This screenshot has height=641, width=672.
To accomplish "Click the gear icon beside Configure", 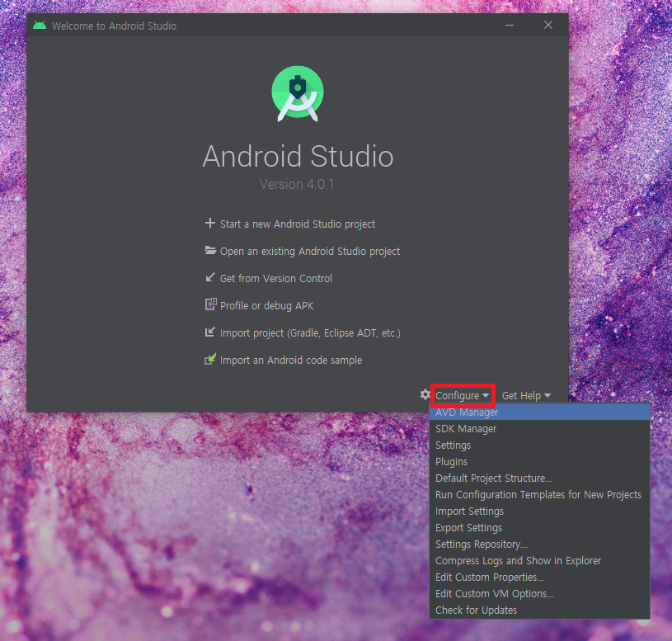I will point(425,394).
